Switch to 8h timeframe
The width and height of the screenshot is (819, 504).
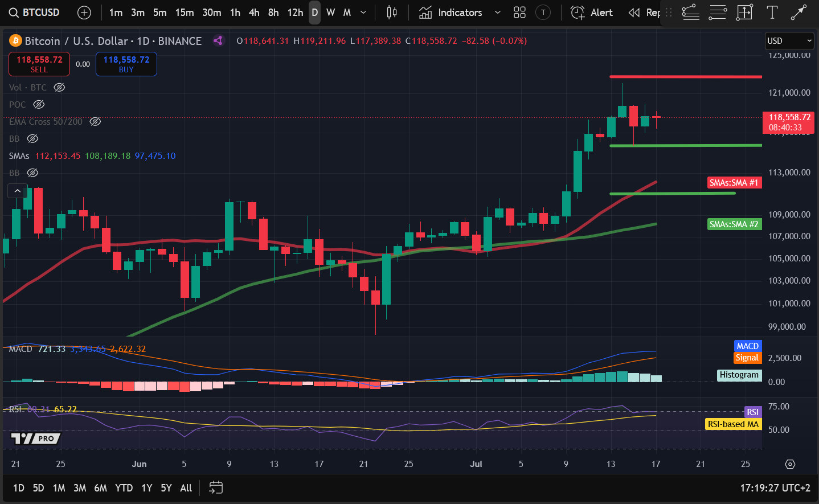point(273,13)
